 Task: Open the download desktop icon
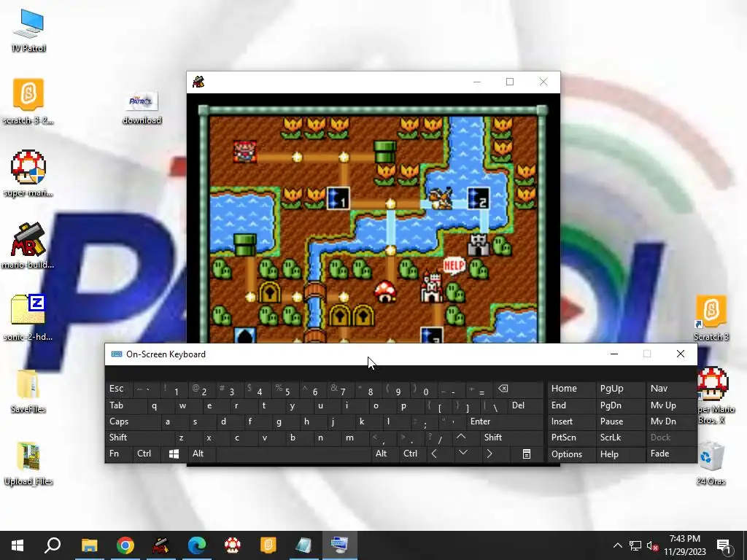point(142,108)
